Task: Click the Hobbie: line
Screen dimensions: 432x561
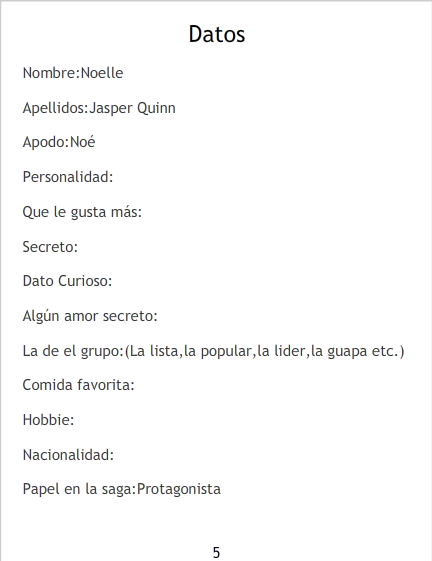Action: (x=48, y=420)
